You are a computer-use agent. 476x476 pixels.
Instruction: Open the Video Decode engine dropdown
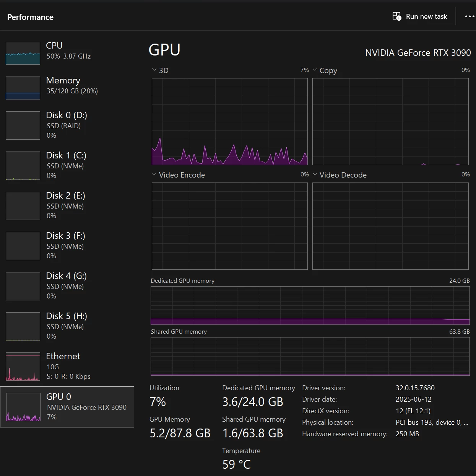tap(315, 174)
